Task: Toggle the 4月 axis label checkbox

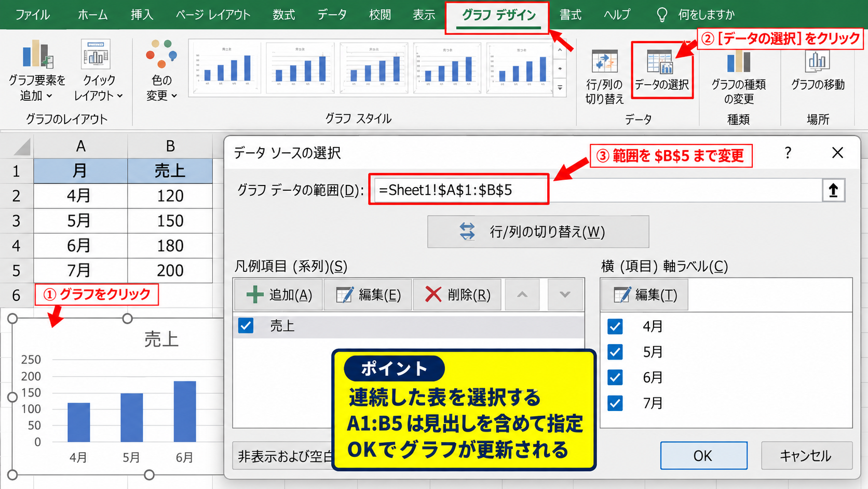Action: [x=615, y=326]
